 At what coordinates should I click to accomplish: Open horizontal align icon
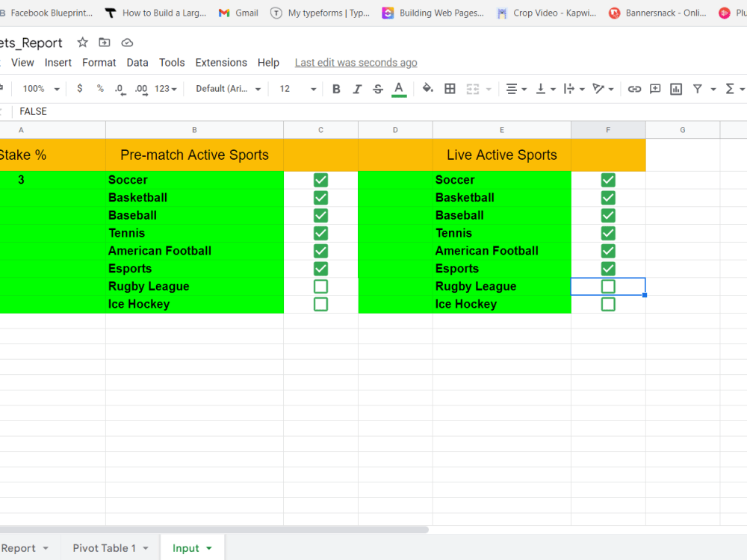tap(512, 89)
